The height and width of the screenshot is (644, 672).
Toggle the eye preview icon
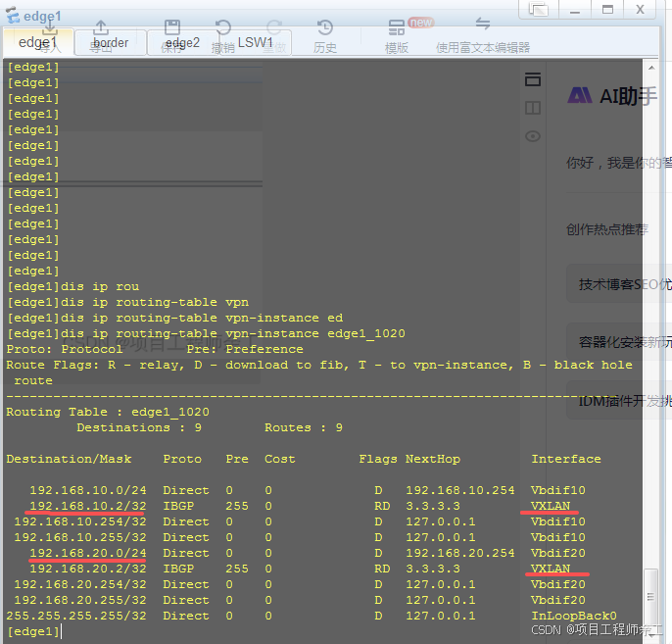(533, 136)
